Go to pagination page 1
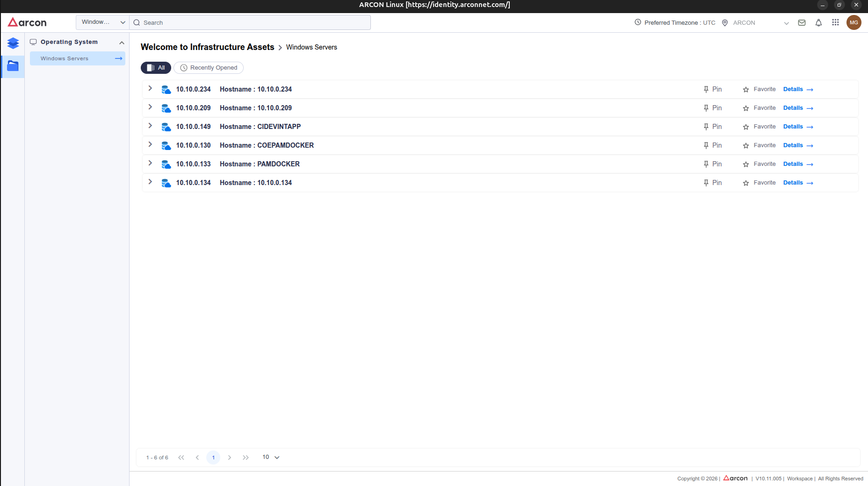 213,457
